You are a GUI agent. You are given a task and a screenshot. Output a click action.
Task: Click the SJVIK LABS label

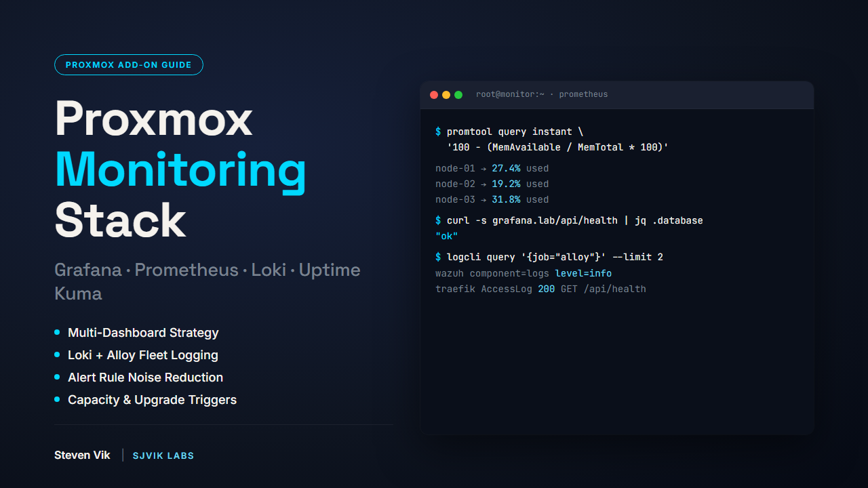163,455
